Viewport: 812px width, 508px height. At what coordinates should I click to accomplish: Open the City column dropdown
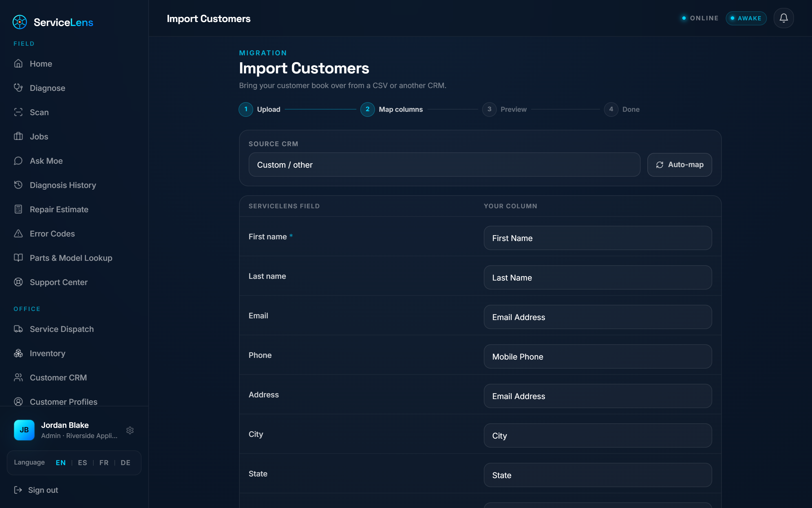pos(598,435)
